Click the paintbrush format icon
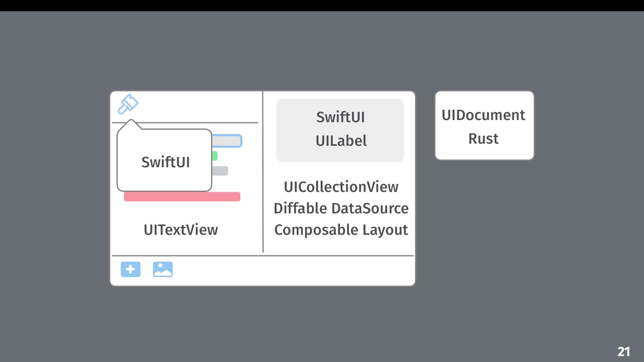 pyautogui.click(x=128, y=104)
